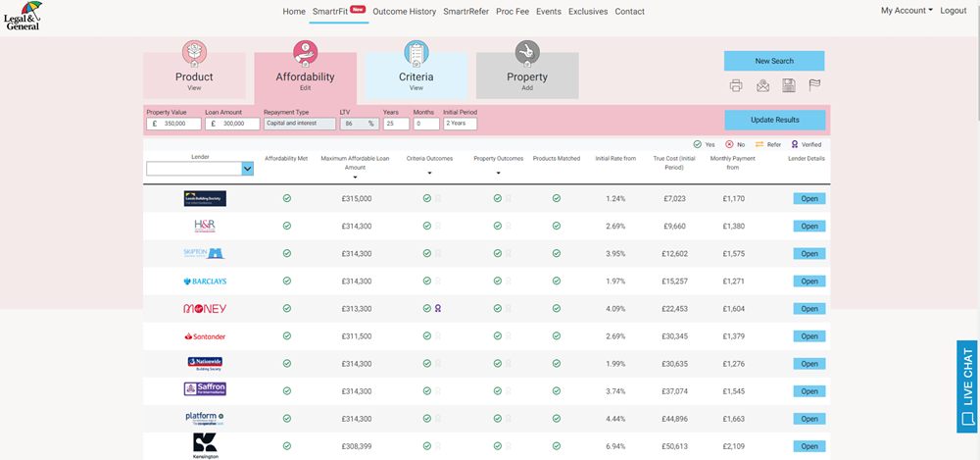Click the Criteria tab's clipboard icon
This screenshot has width=980, height=460.
(x=416, y=53)
